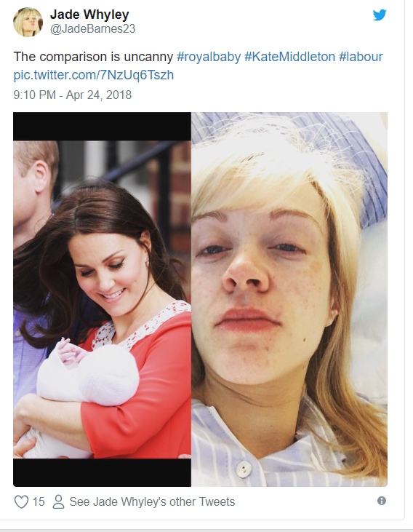Open the @JadeBarnes23 handle
Viewport: 413px width, 532px height.
[92, 29]
